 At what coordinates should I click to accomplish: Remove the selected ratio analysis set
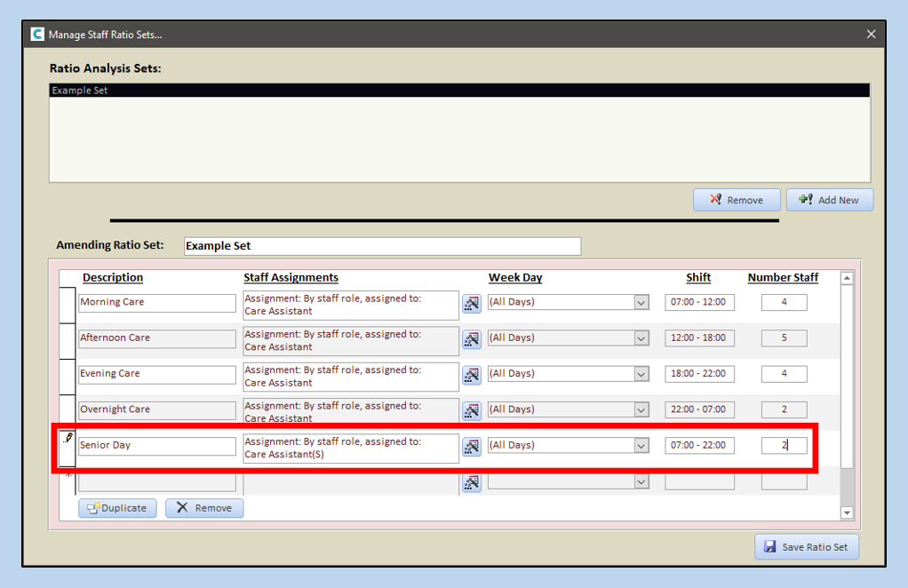click(x=736, y=200)
